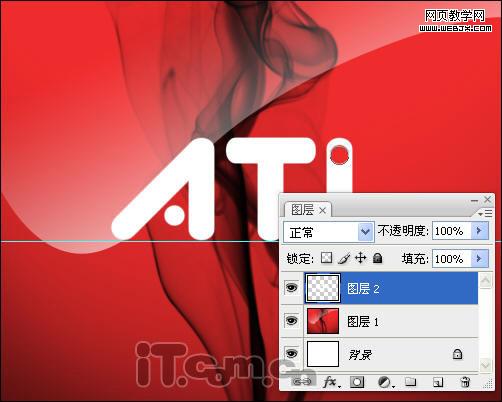Open the layers panel options menu
Image resolution: width=502 pixels, height=402 pixels.
485,213
